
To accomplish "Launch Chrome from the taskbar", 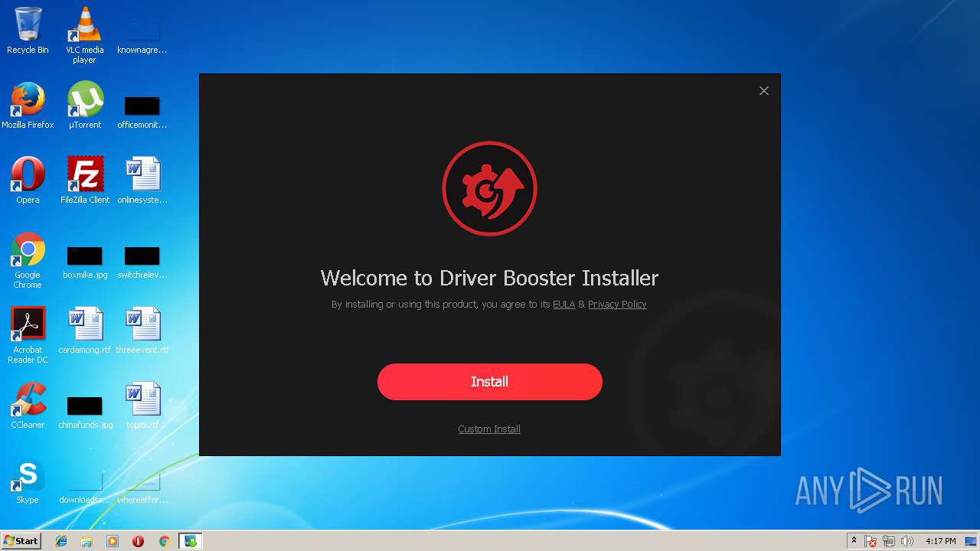I will pyautogui.click(x=164, y=541).
